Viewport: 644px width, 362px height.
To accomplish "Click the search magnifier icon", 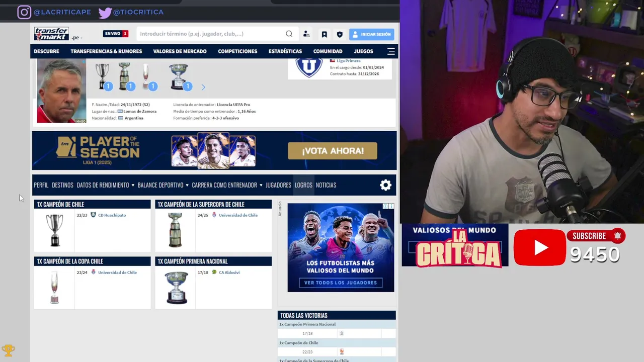I will pyautogui.click(x=289, y=34).
